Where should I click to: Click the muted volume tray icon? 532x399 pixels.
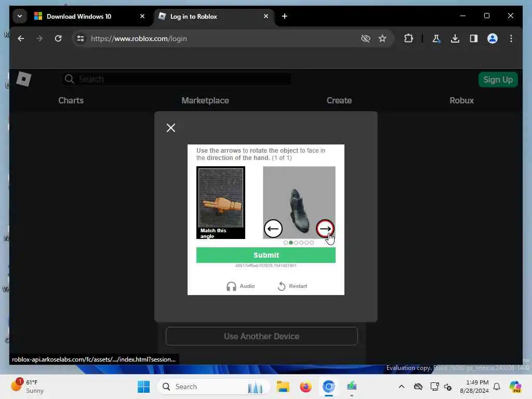pyautogui.click(x=448, y=387)
